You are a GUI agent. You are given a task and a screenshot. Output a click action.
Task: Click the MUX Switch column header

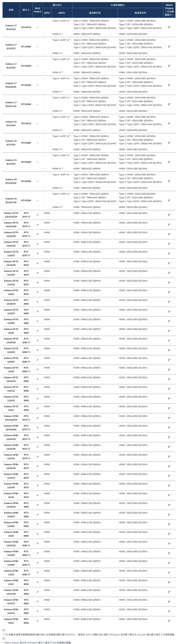[x=38, y=10]
